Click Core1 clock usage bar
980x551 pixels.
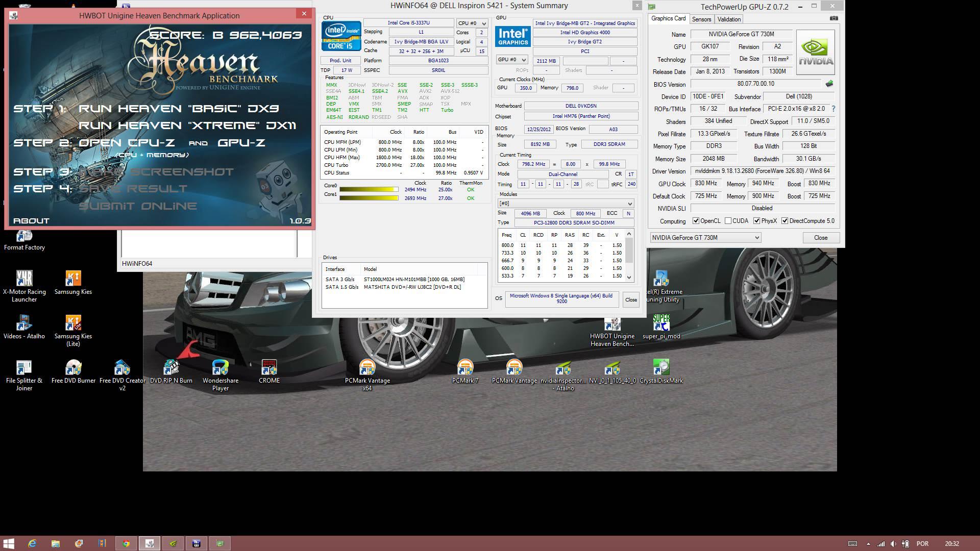(369, 198)
